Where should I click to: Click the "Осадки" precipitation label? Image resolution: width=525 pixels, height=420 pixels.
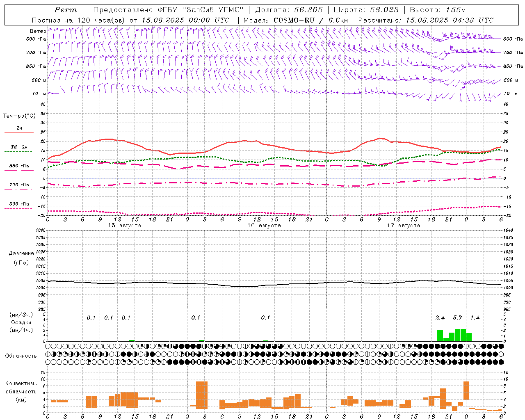tap(21, 322)
